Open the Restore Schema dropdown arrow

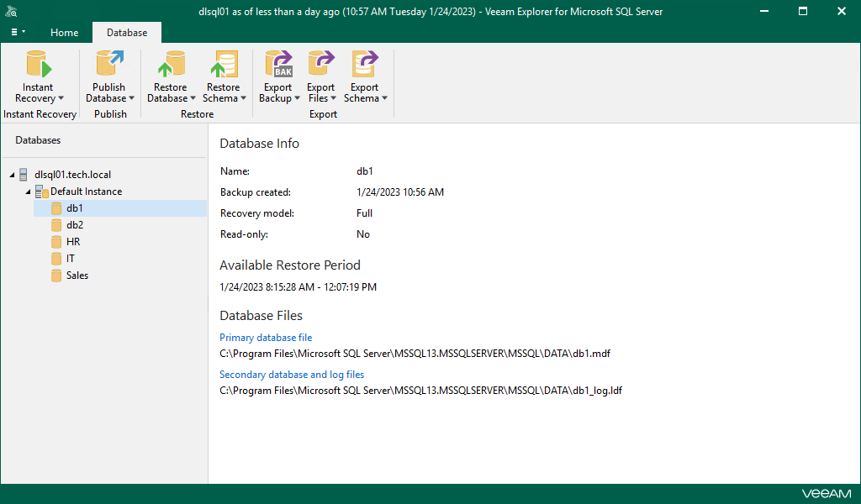click(243, 98)
